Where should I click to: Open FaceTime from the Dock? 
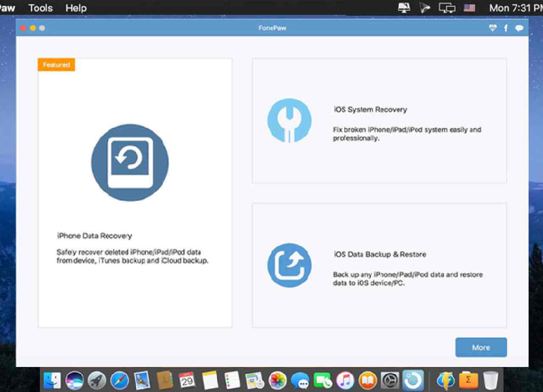click(x=323, y=380)
